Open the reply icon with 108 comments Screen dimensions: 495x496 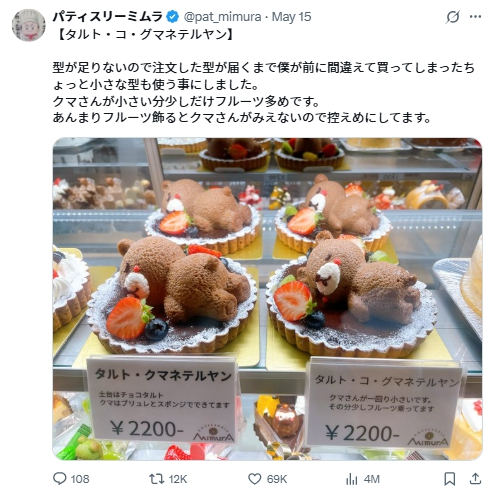[x=60, y=479]
